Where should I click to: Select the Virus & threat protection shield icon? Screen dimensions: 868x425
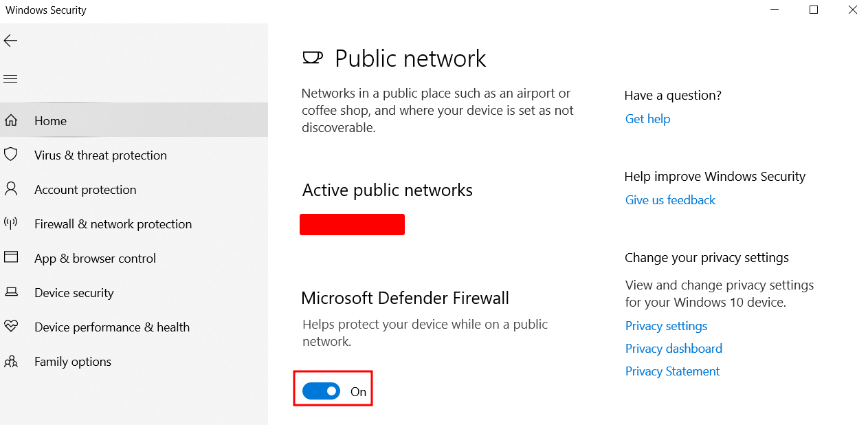click(12, 155)
